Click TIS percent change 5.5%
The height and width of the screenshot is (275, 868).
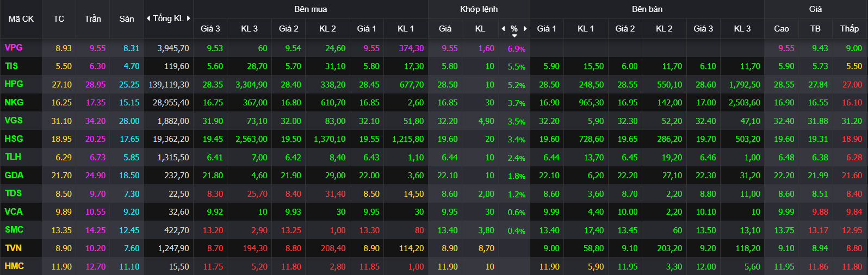(x=517, y=67)
